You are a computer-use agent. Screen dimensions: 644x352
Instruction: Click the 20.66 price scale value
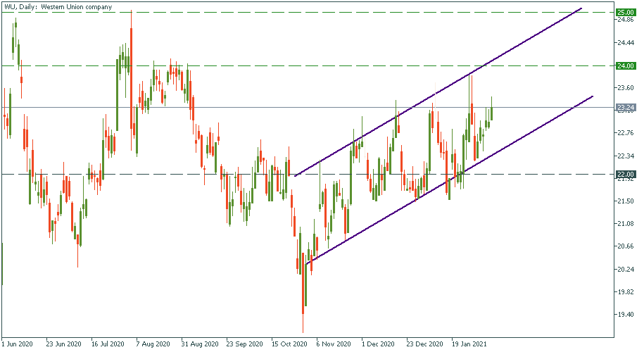[x=625, y=246]
